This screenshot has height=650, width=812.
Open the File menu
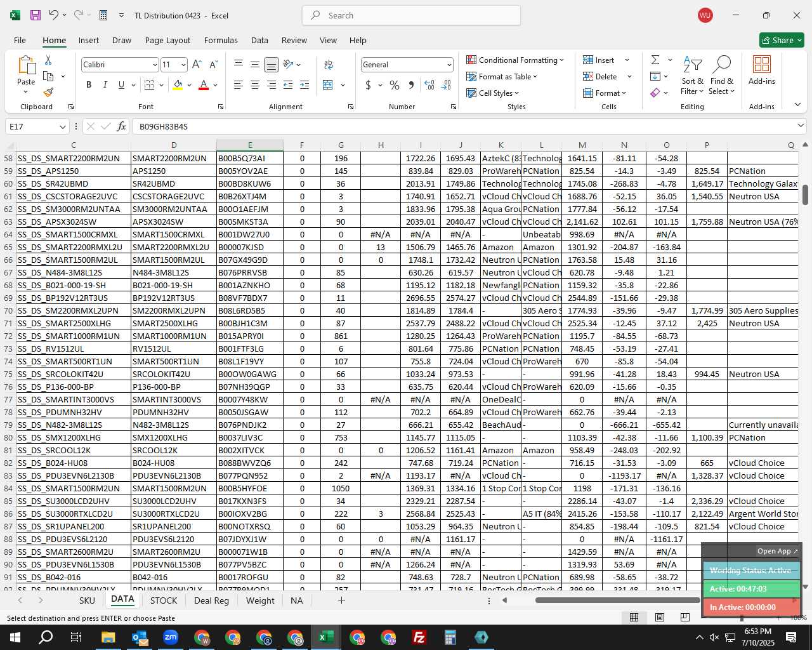click(20, 40)
